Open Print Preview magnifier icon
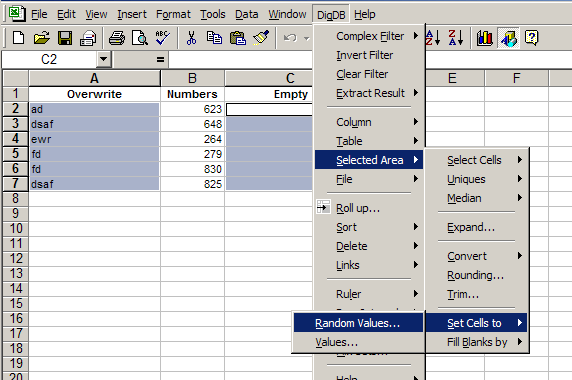Viewport: 572px width, 380px height. [x=140, y=38]
